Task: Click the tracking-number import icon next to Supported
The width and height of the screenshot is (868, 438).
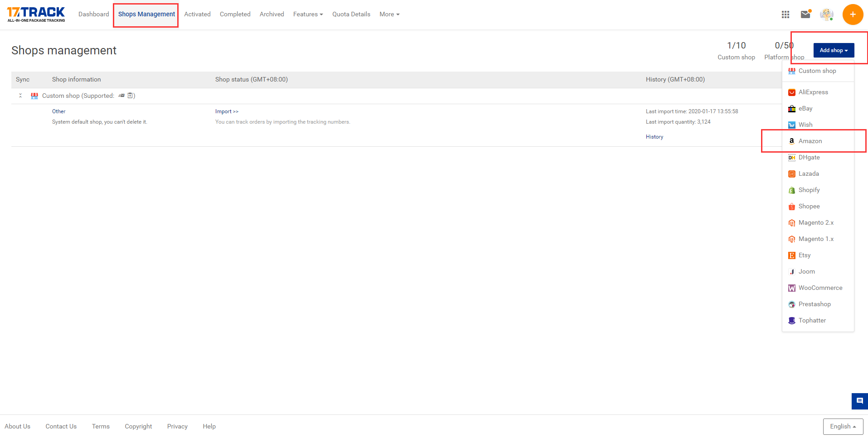Action: [121, 96]
